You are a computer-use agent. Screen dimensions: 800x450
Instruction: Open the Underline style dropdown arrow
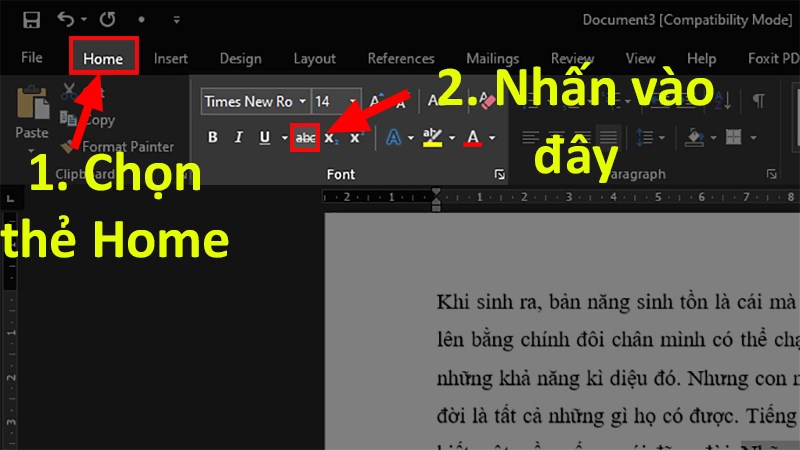(284, 137)
